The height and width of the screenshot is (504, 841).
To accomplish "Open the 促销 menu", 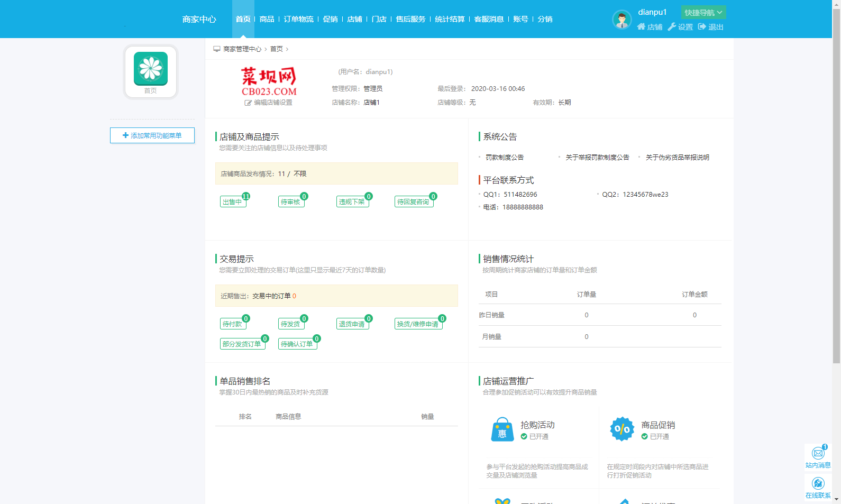I will 330,19.
